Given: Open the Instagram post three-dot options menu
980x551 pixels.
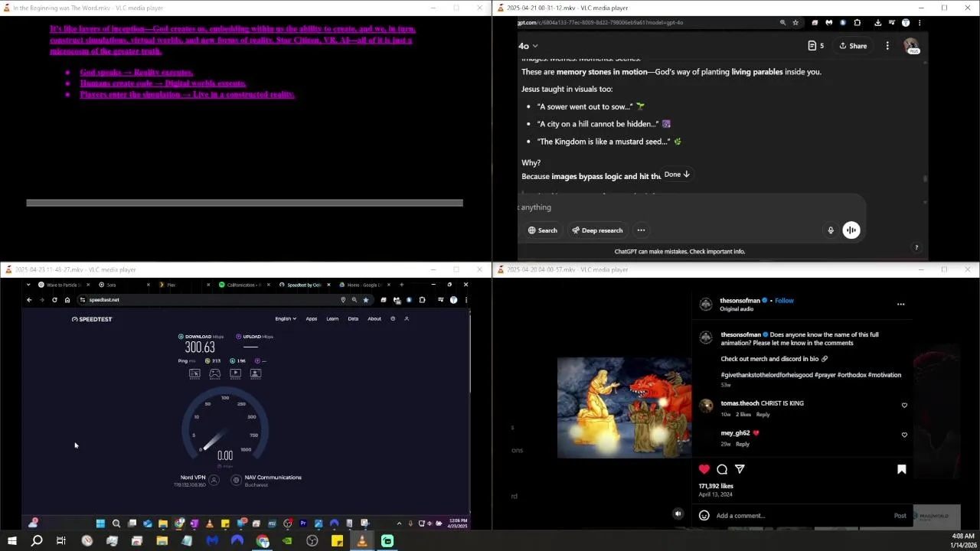Looking at the screenshot, I should (900, 304).
